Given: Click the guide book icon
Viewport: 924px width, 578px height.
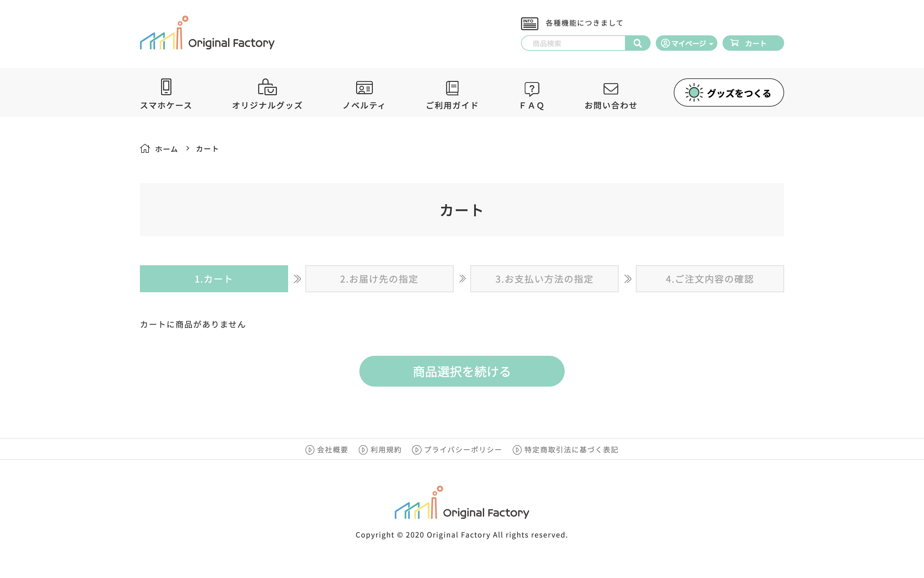Looking at the screenshot, I should 452,88.
